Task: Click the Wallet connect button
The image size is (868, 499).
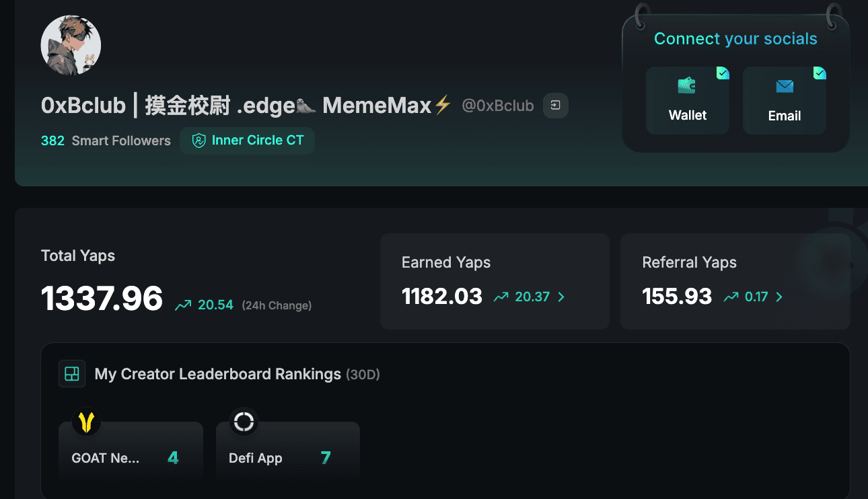Action: click(688, 101)
